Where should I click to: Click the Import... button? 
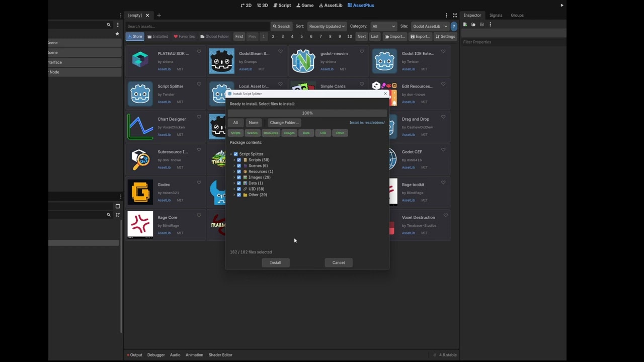pos(394,36)
